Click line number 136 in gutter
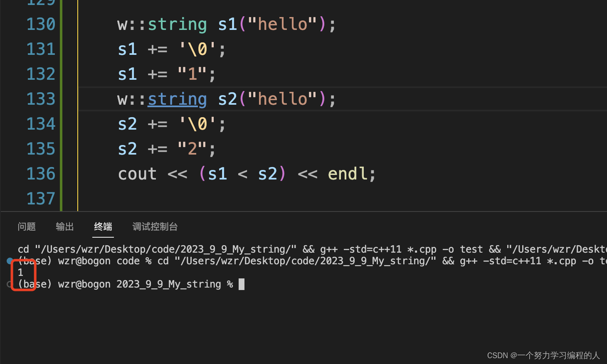The height and width of the screenshot is (364, 607). pos(41,174)
